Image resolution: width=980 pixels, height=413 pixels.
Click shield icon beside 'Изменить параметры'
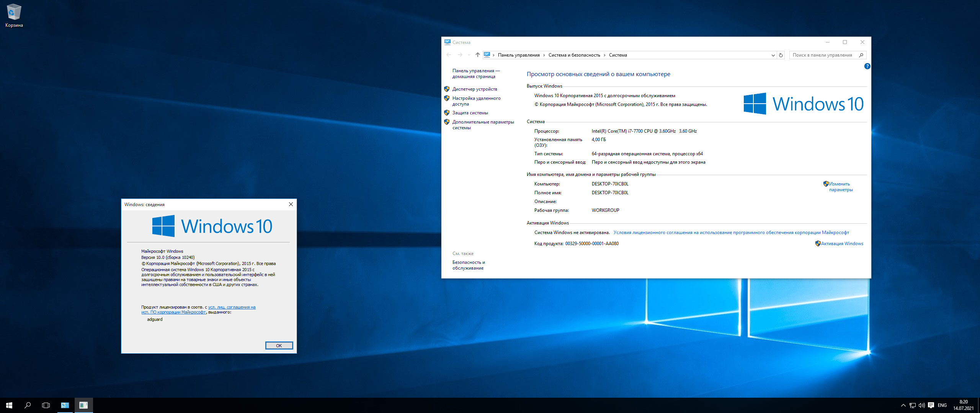click(x=826, y=184)
